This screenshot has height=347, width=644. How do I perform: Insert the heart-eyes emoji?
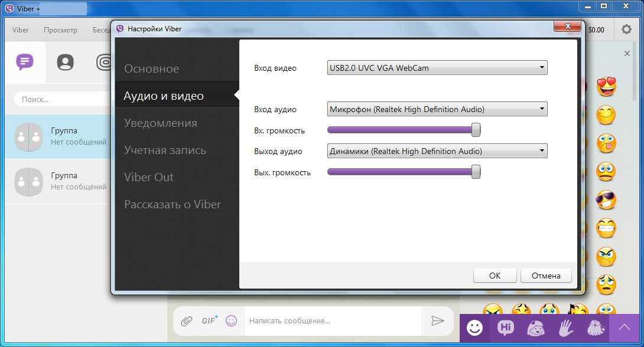click(x=606, y=87)
